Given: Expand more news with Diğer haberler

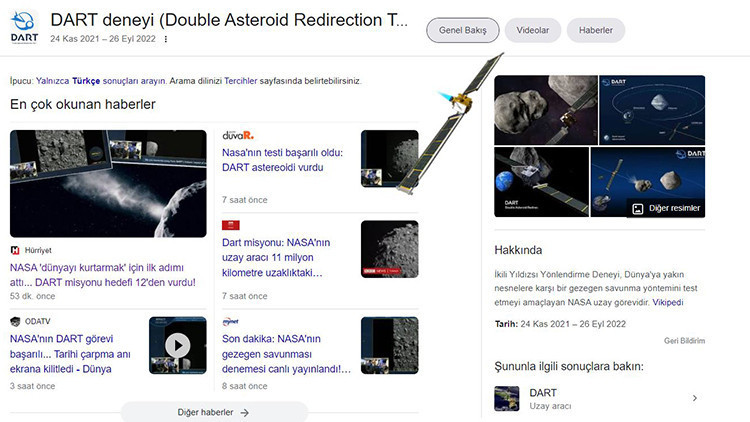Looking at the screenshot, I should (x=213, y=412).
